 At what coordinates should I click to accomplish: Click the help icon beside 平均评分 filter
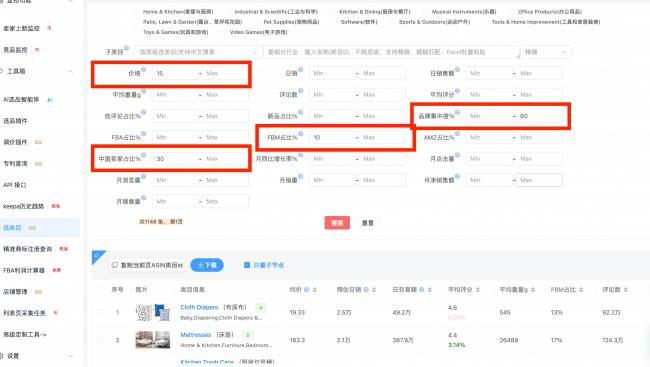click(457, 91)
